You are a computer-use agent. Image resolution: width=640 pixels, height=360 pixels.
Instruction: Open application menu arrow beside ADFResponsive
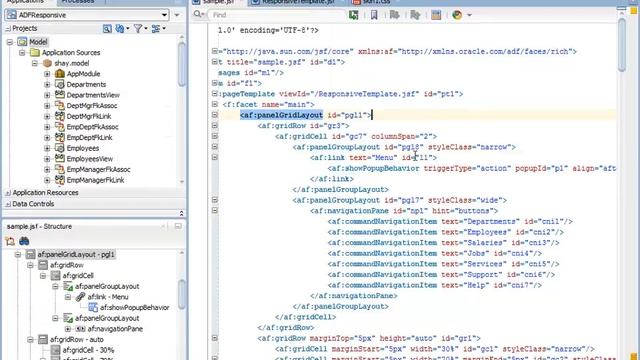177,15
